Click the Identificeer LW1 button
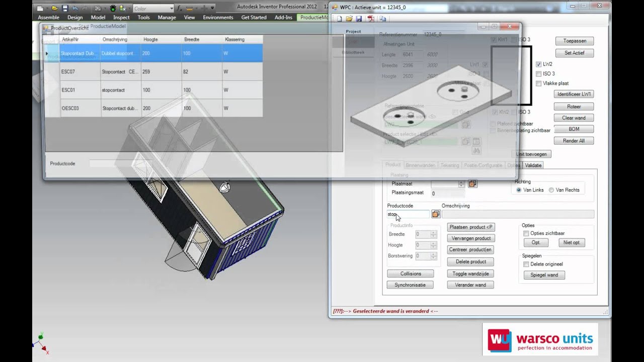Screen dimensions: 644x362 pyautogui.click(x=574, y=94)
